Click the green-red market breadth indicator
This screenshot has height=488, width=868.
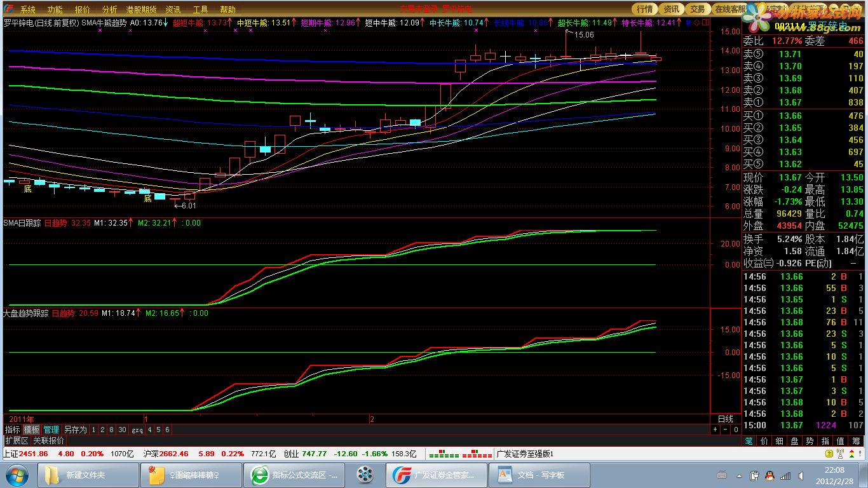click(x=461, y=454)
